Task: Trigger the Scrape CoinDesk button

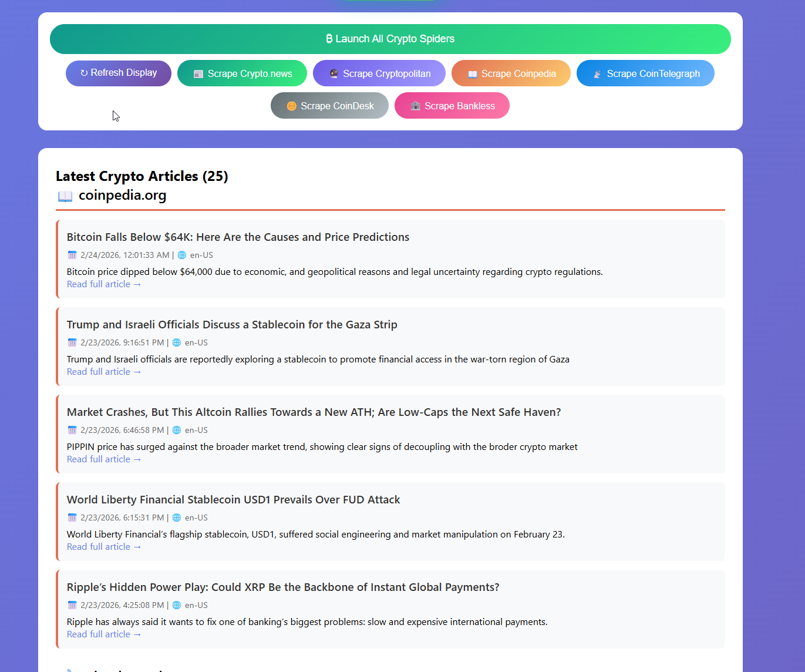Action: point(329,106)
